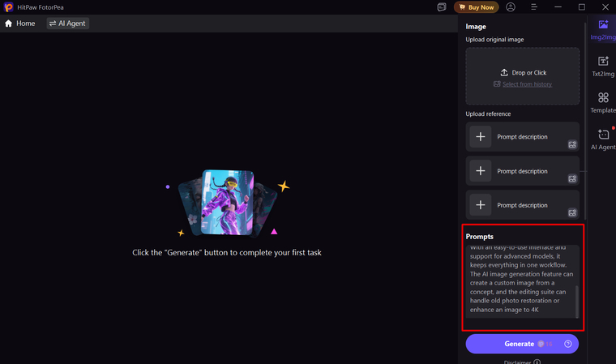Image resolution: width=616 pixels, height=364 pixels.
Task: Open AI Agent from right sidebar
Action: pyautogui.click(x=603, y=139)
